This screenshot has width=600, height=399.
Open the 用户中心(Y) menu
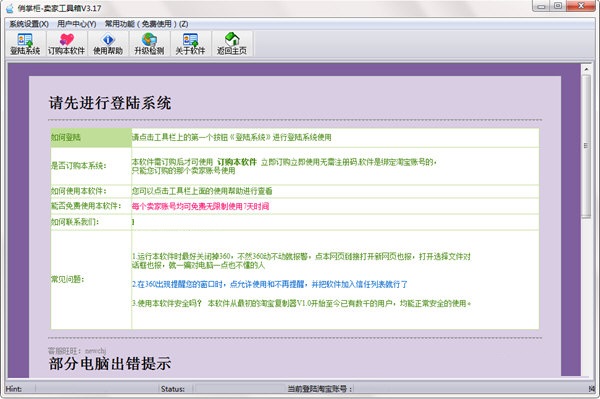[x=77, y=24]
